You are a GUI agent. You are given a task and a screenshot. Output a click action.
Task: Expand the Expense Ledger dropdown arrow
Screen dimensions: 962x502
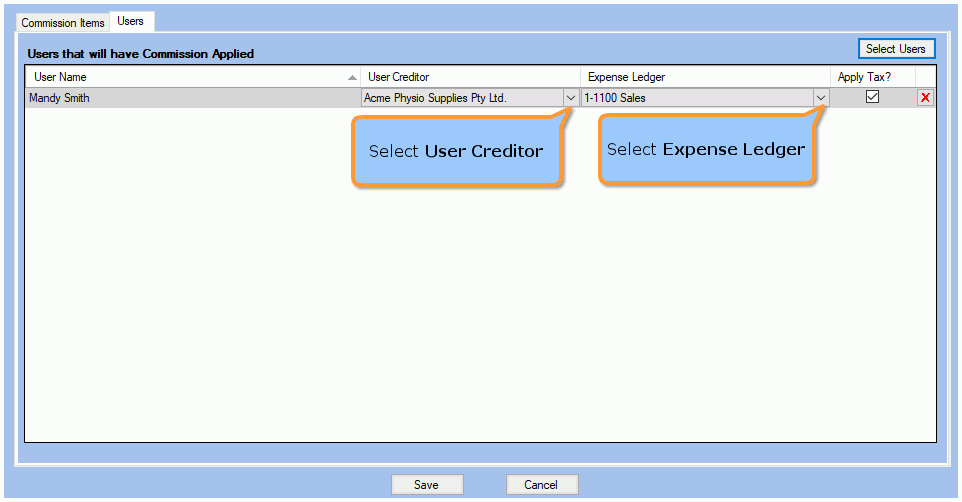click(x=821, y=98)
